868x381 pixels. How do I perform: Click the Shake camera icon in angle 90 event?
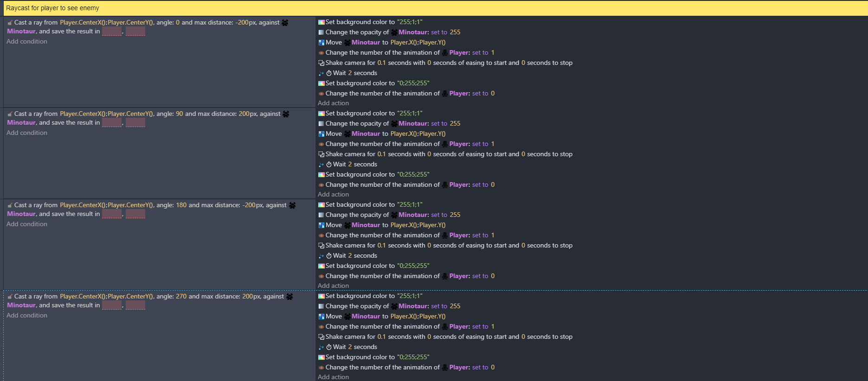click(x=321, y=154)
